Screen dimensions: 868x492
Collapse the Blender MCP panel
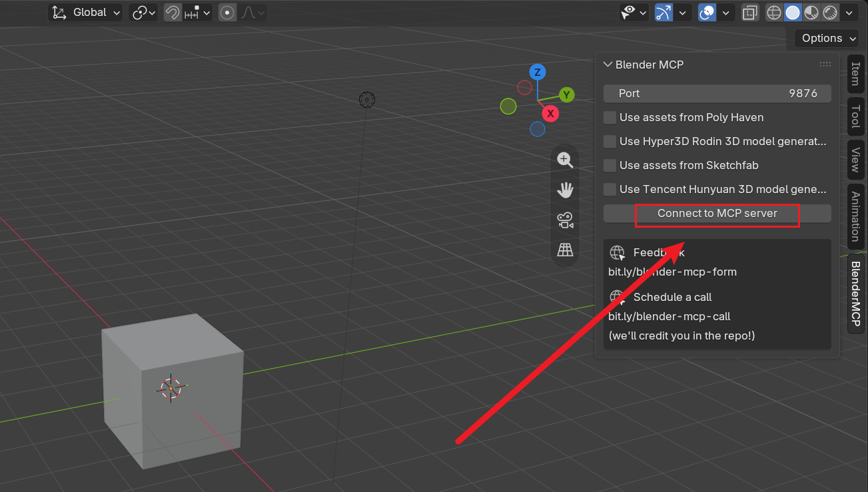click(608, 65)
